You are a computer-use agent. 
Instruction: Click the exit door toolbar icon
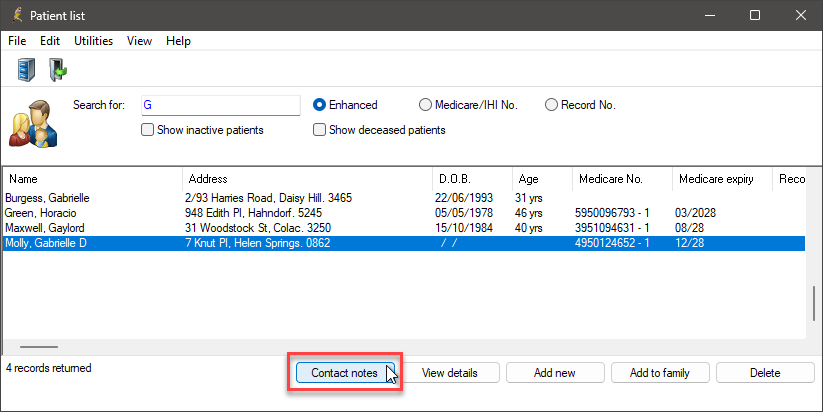[x=58, y=70]
